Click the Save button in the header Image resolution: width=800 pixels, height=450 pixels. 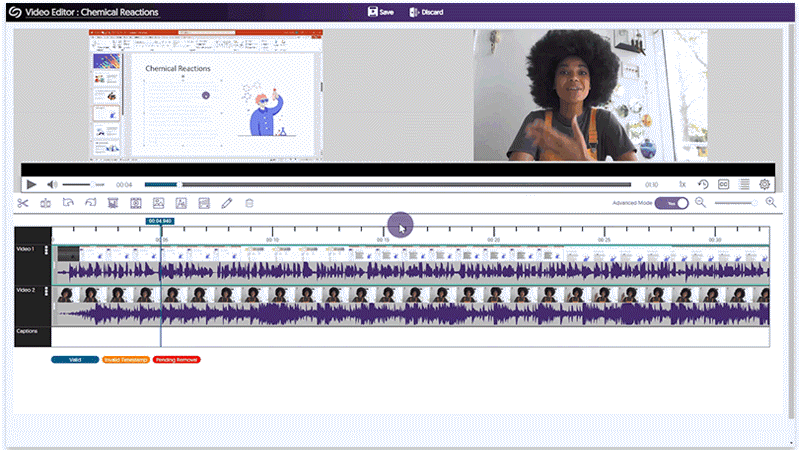(x=381, y=12)
